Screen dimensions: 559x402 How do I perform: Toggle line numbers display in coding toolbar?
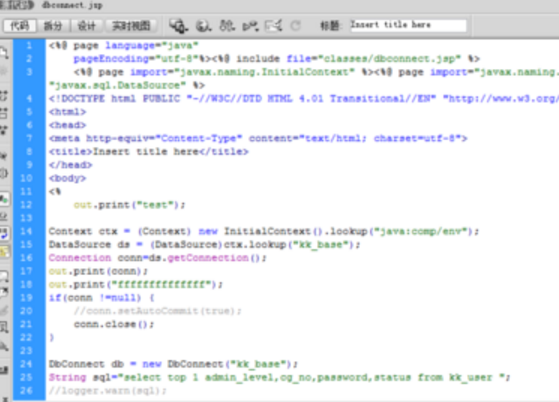[4, 199]
